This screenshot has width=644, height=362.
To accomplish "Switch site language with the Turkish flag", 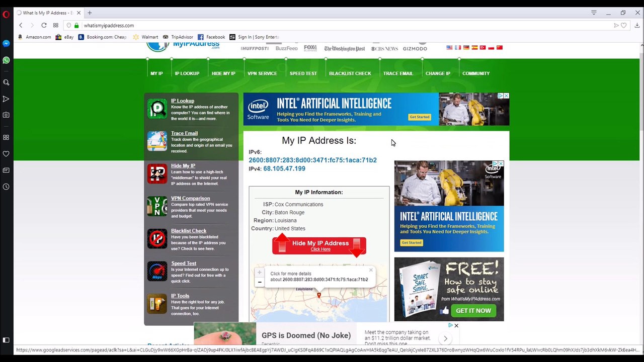I will 482,47.
